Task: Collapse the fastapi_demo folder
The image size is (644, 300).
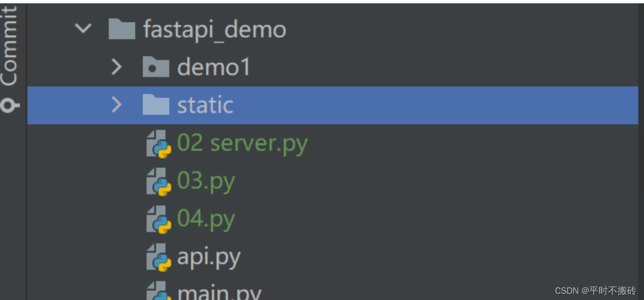Action: (83, 29)
